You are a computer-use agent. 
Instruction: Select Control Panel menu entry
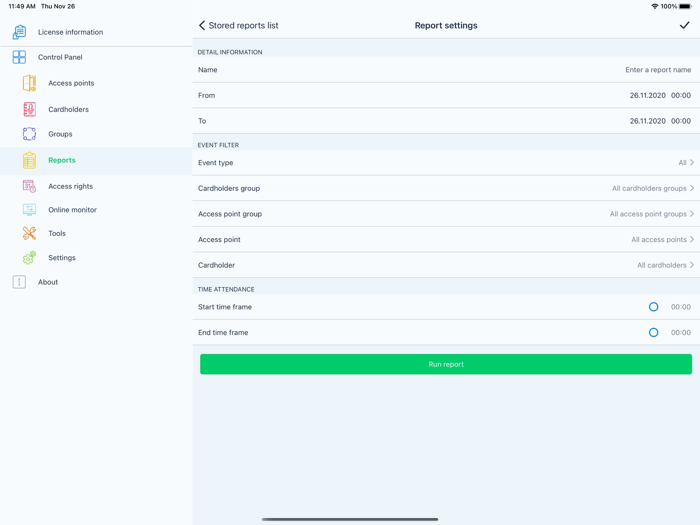coord(60,57)
